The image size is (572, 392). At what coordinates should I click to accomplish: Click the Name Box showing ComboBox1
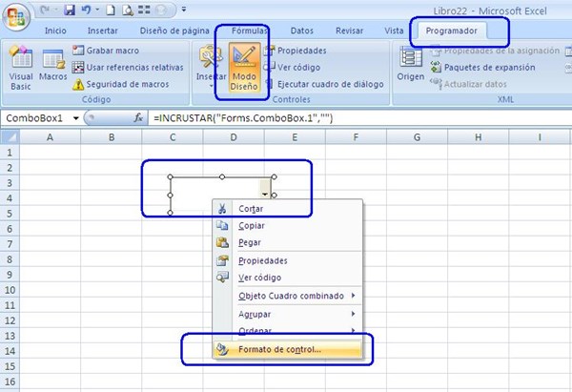pos(36,118)
